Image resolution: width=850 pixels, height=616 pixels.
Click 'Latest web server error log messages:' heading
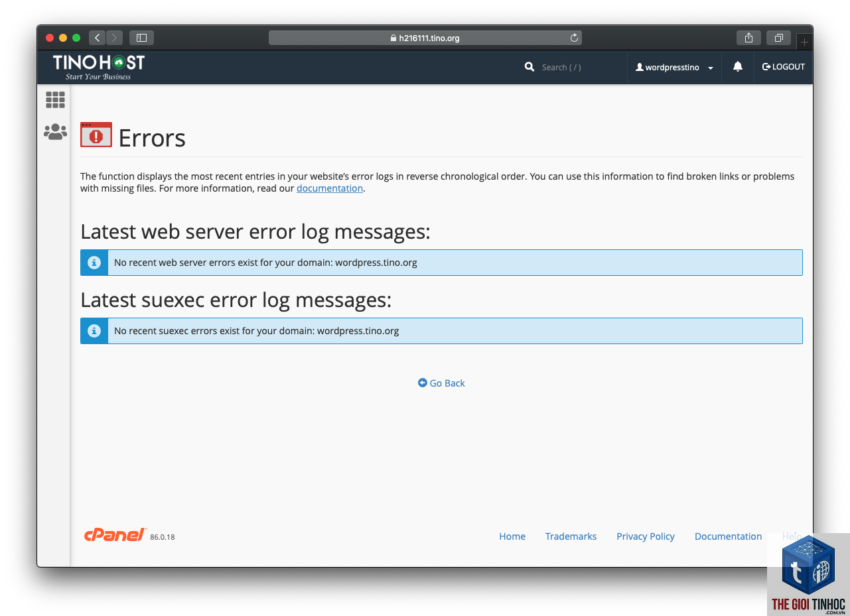coord(255,232)
